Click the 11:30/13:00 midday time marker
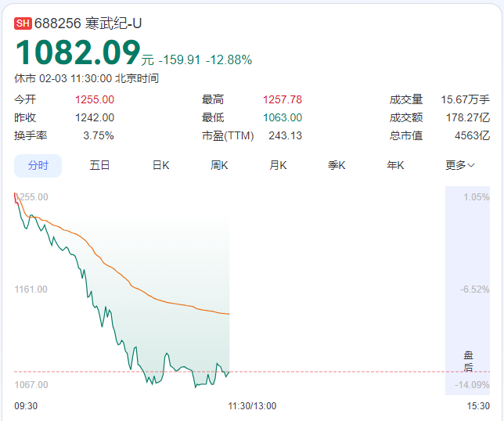Viewport: 504px width, 421px height. 252,405
